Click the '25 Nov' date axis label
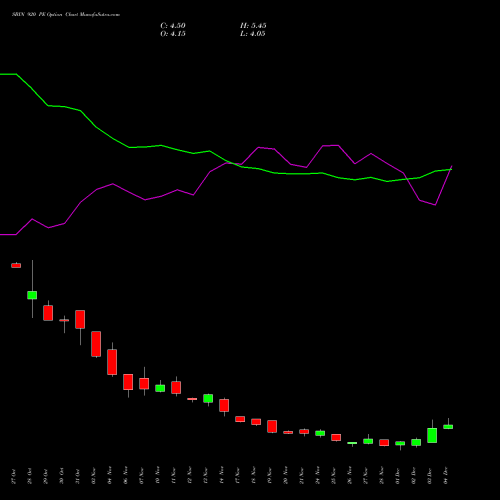This screenshot has width=500, height=500. (334, 476)
